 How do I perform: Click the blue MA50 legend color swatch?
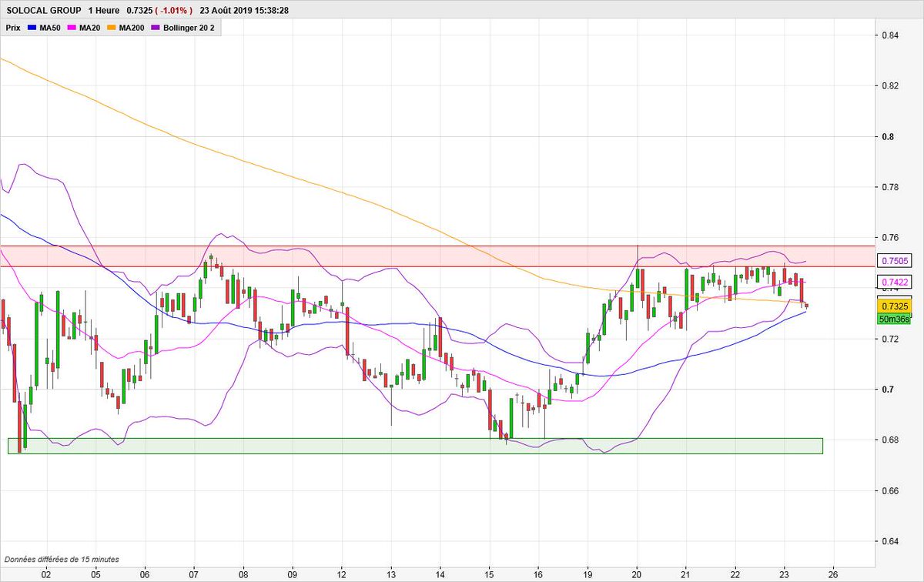coord(32,26)
